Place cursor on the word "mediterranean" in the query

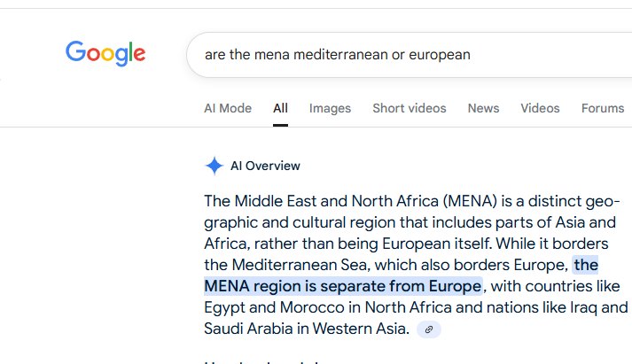(x=340, y=54)
